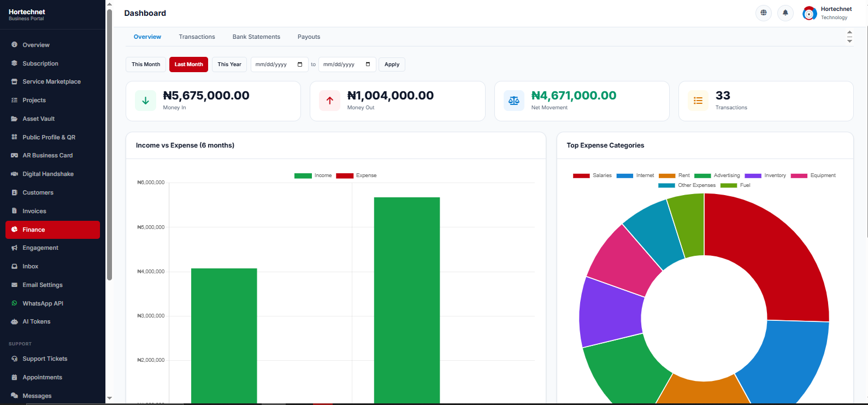Open Service Marketplace in the sidebar
Image resolution: width=868 pixels, height=405 pixels.
(52, 81)
